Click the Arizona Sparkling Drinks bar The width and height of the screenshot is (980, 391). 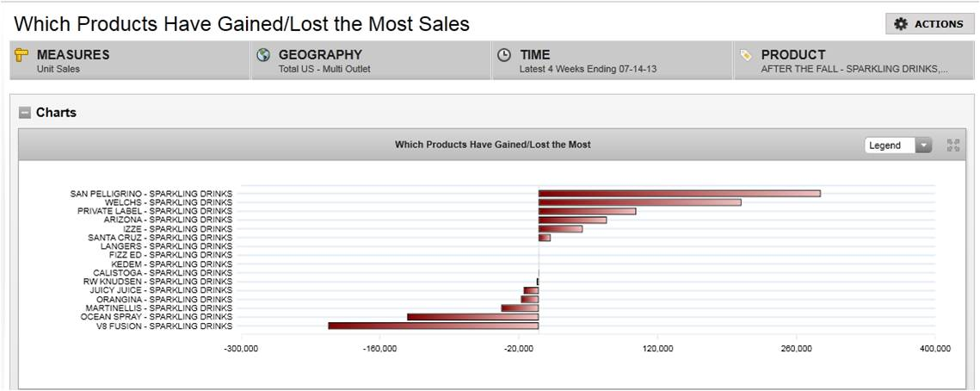click(572, 220)
